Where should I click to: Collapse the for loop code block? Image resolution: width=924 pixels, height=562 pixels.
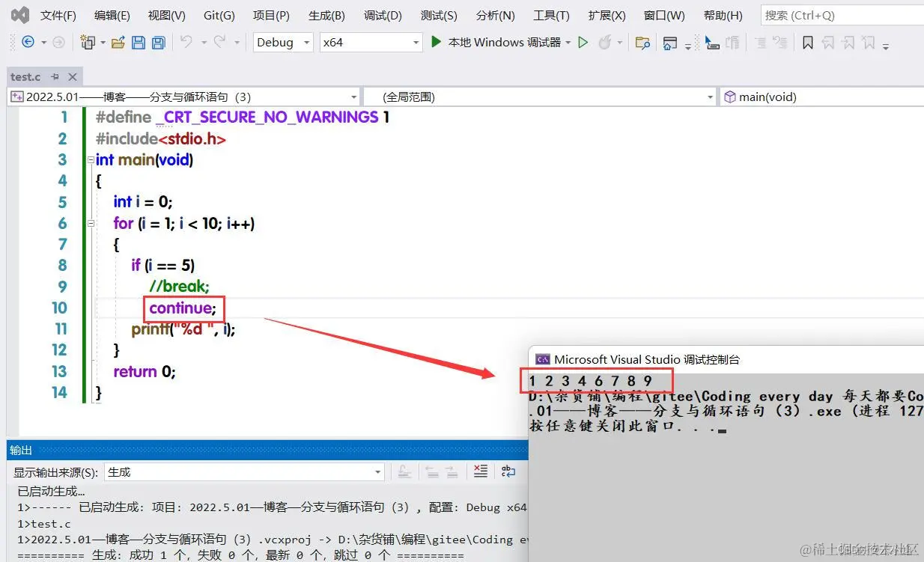tap(91, 223)
